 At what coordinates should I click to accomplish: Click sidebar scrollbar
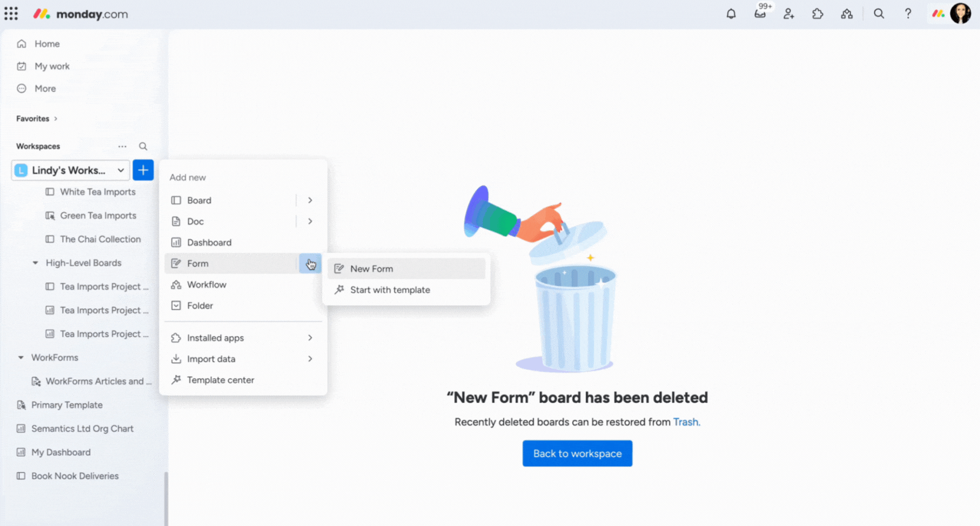166,499
